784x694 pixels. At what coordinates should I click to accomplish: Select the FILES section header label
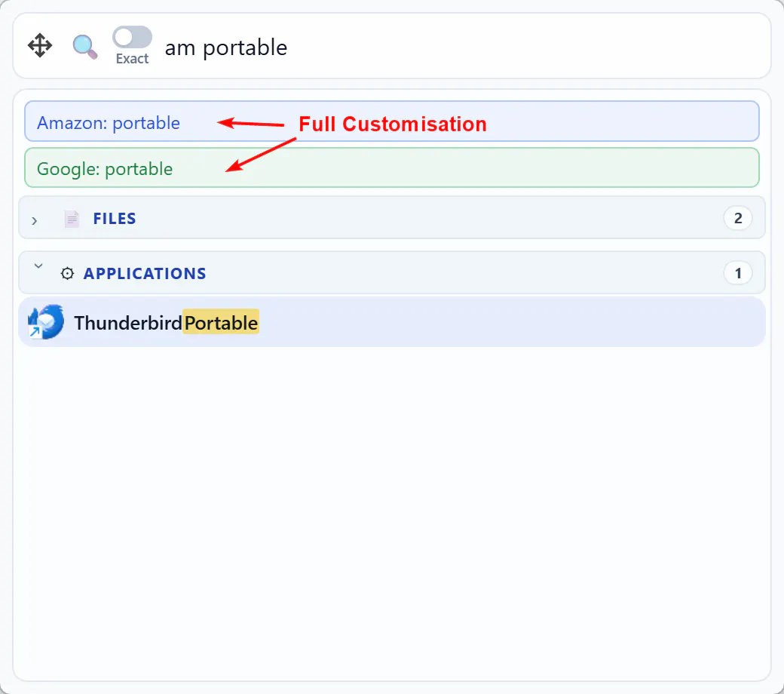coord(115,218)
